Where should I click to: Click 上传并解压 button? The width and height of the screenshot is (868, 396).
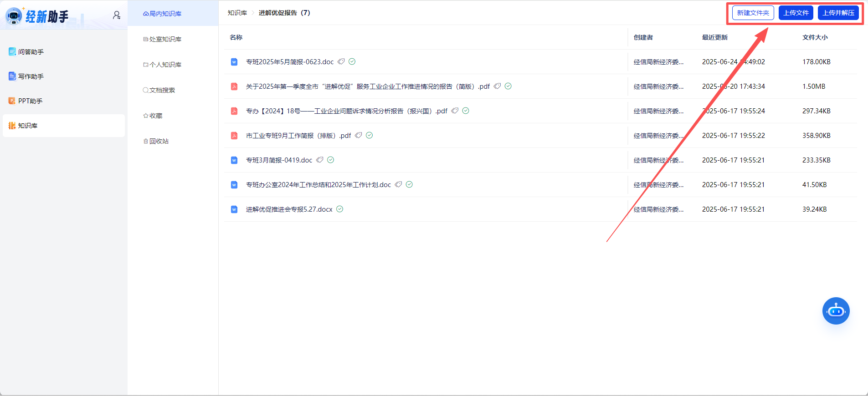[838, 13]
